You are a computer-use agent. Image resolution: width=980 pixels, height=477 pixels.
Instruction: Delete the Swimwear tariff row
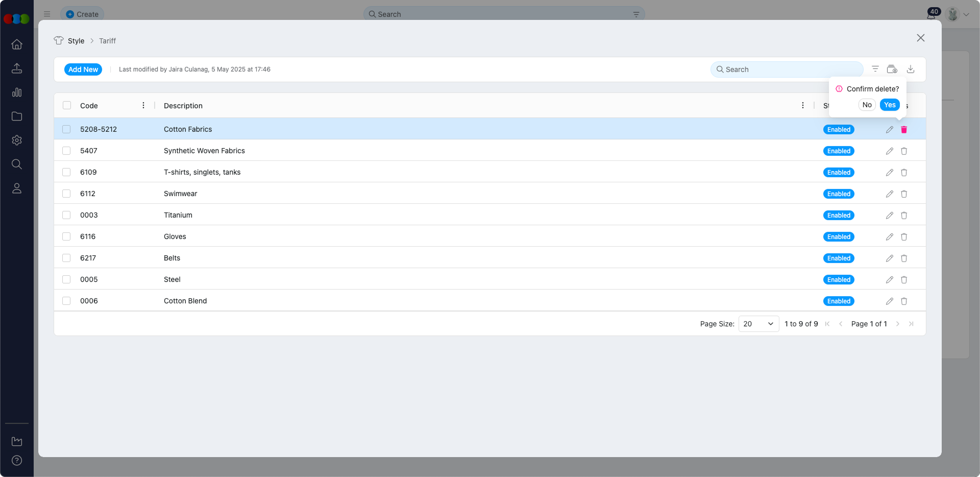[x=904, y=194]
